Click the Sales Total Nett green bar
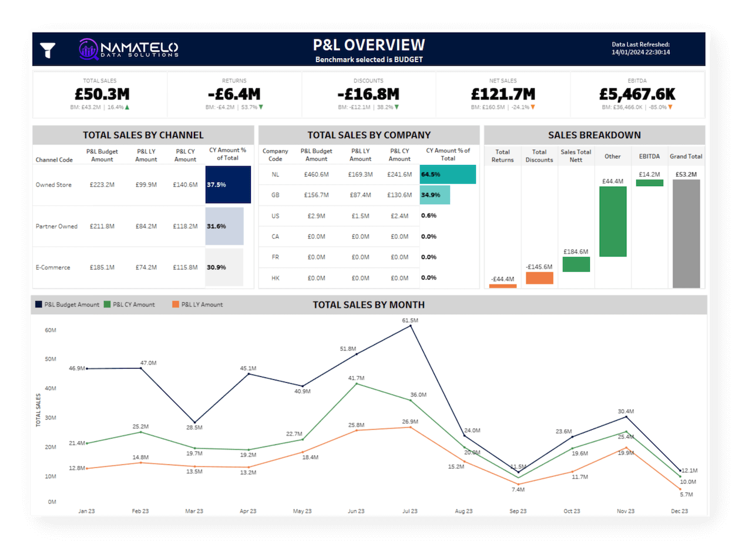Viewport: 752px width, 560px height. tap(576, 264)
